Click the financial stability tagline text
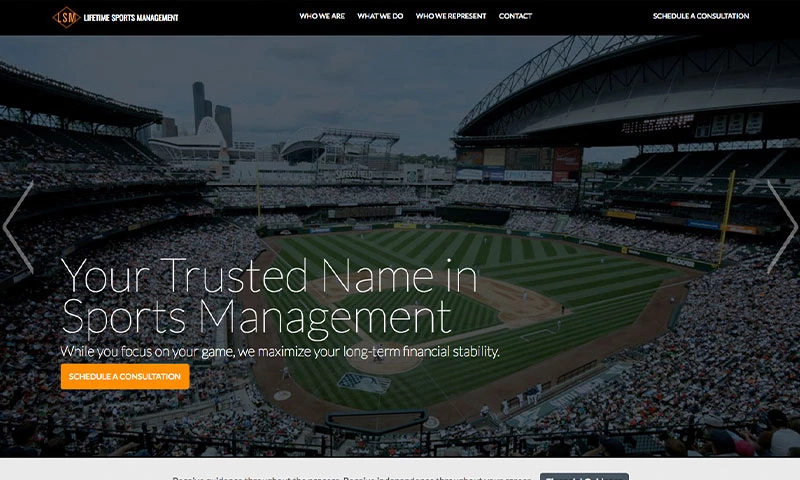 pos(280,352)
